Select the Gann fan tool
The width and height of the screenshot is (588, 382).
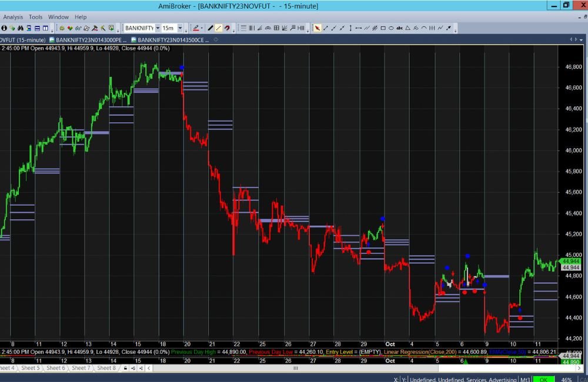point(285,28)
